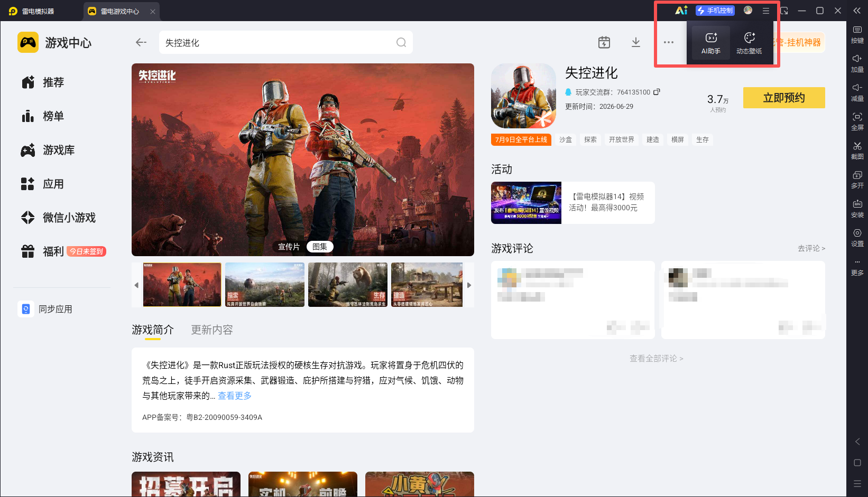Switch to 宣传片 trailer view
Viewport: 868px width, 497px height.
pyautogui.click(x=289, y=247)
